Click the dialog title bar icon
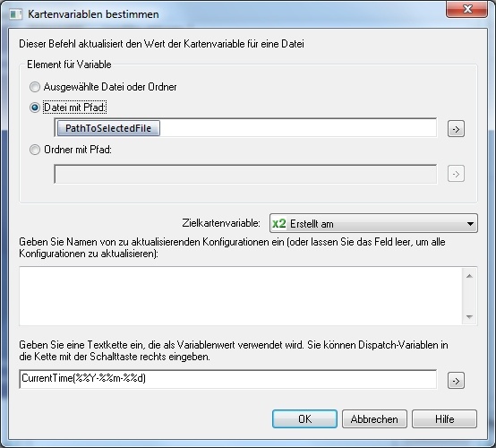Viewport: 496px width, 448px height. point(15,14)
